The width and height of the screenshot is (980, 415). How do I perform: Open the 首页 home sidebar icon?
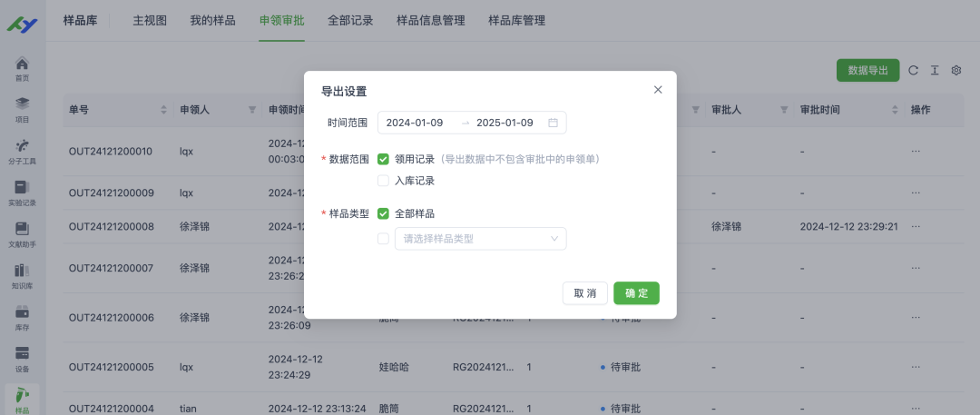[x=22, y=69]
